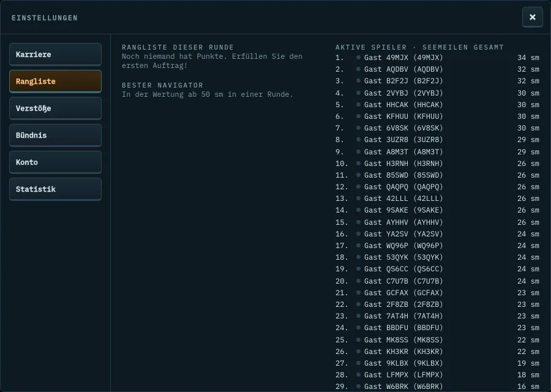
Task: Open the Karriere section
Action: (55, 55)
